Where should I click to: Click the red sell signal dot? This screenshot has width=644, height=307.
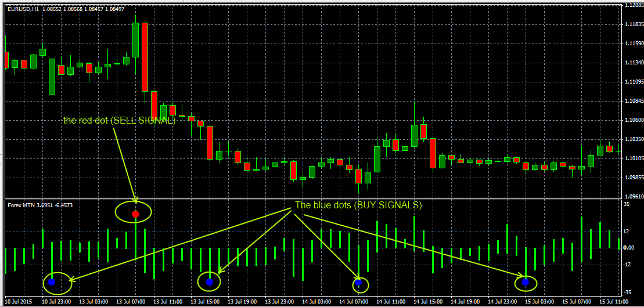[135, 214]
